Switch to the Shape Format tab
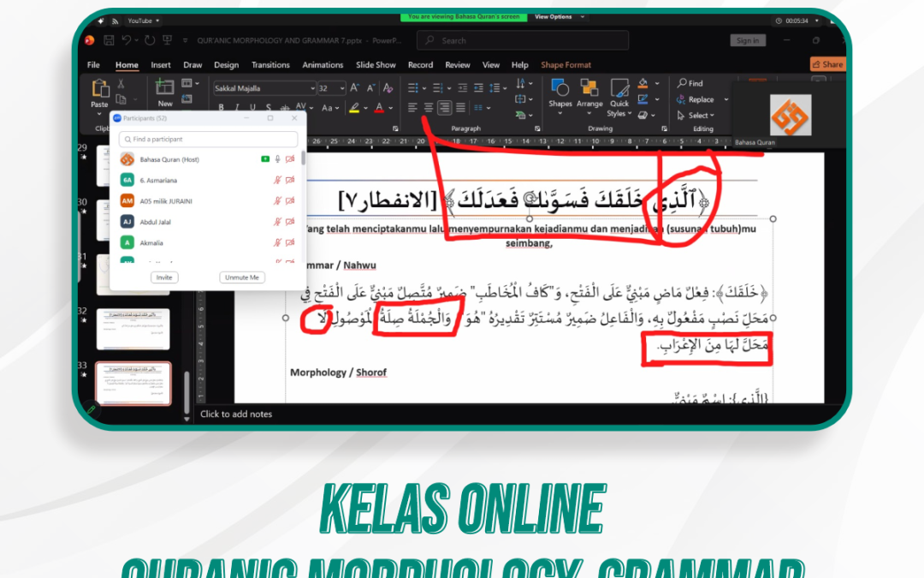This screenshot has width=924, height=578. tap(566, 65)
